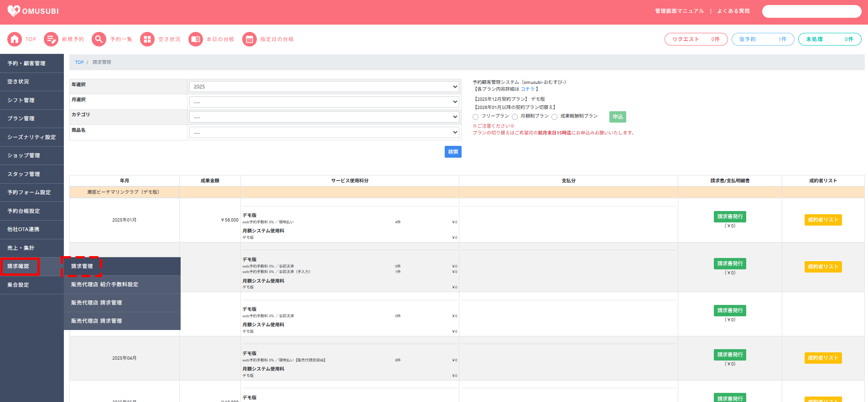
Task: Click the 成約者リスト button for 2025年04月
Action: click(x=823, y=358)
